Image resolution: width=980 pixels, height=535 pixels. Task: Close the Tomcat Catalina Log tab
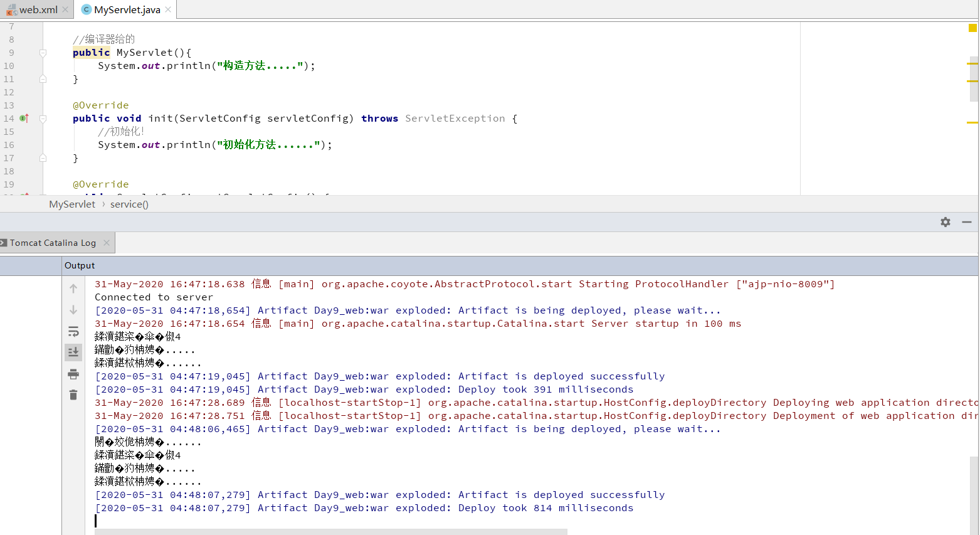pyautogui.click(x=107, y=243)
